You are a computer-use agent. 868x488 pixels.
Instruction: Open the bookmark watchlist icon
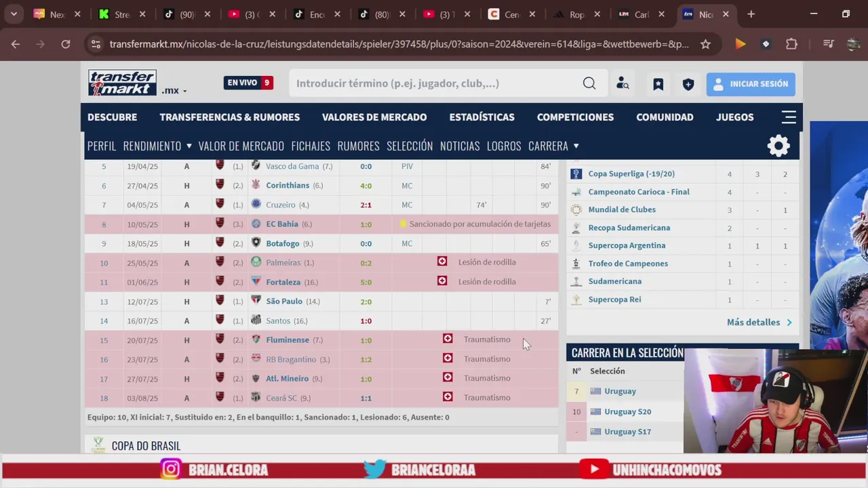pos(658,83)
